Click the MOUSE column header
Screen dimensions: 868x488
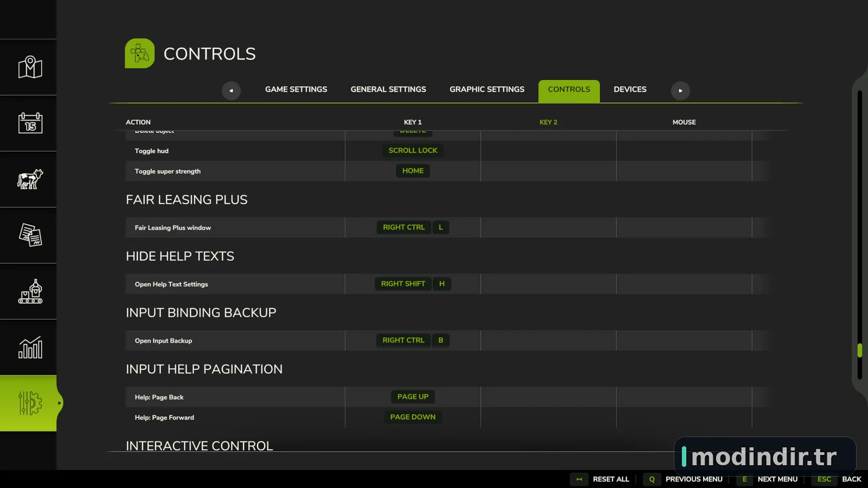(684, 123)
